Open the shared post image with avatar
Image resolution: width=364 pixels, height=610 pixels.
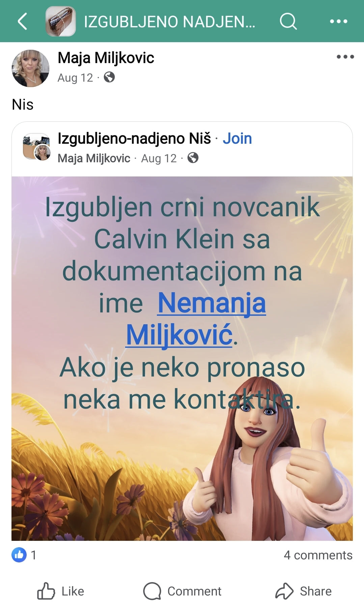pyautogui.click(x=182, y=359)
